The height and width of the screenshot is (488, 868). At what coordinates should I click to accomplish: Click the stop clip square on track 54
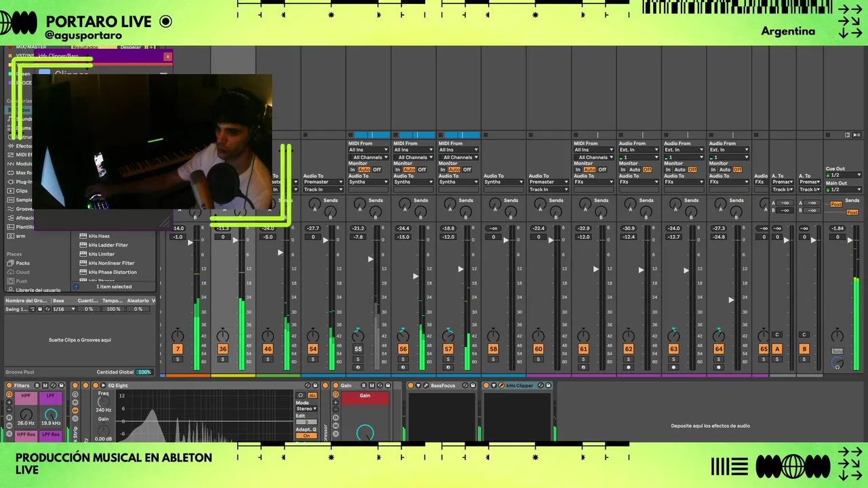(x=305, y=135)
